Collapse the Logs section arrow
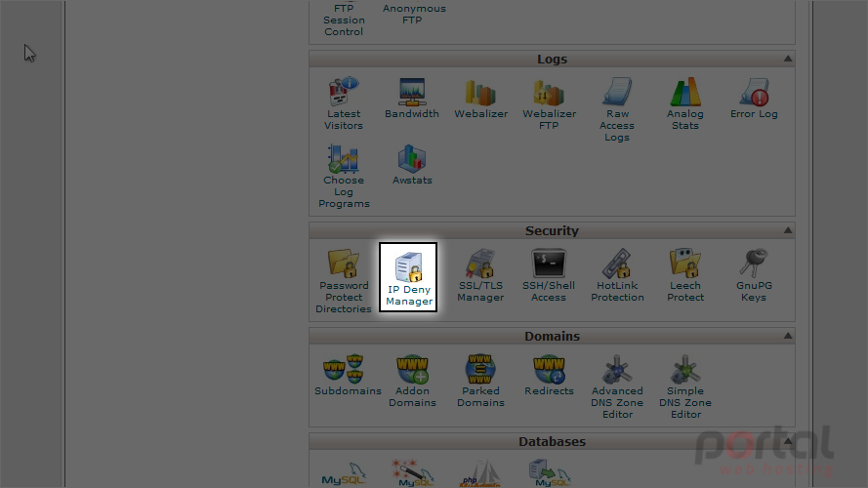 (788, 59)
